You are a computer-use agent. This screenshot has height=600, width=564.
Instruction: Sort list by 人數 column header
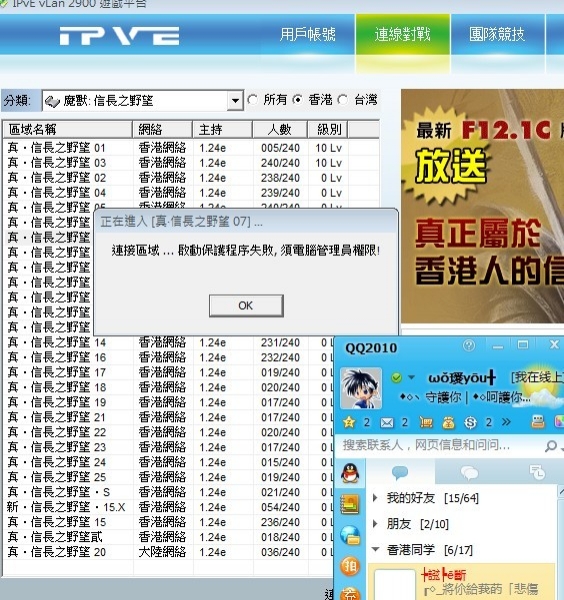280,129
